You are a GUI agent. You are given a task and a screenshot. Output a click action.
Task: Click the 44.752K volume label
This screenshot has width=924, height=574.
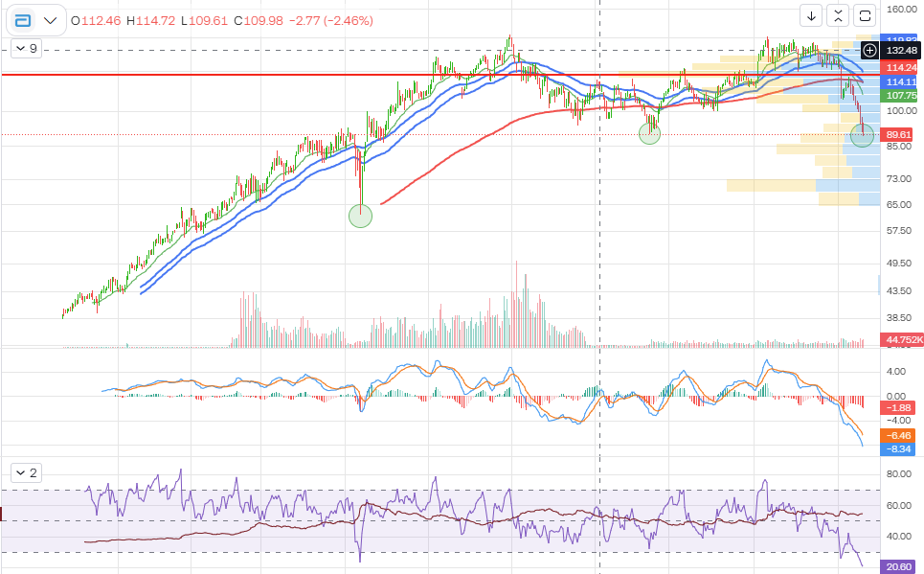(x=903, y=340)
